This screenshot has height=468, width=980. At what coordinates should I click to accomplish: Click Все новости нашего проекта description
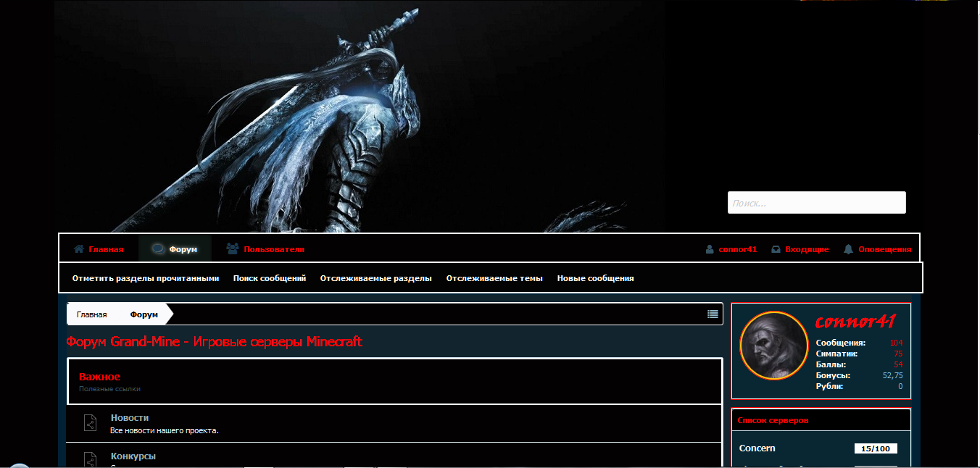click(x=165, y=430)
